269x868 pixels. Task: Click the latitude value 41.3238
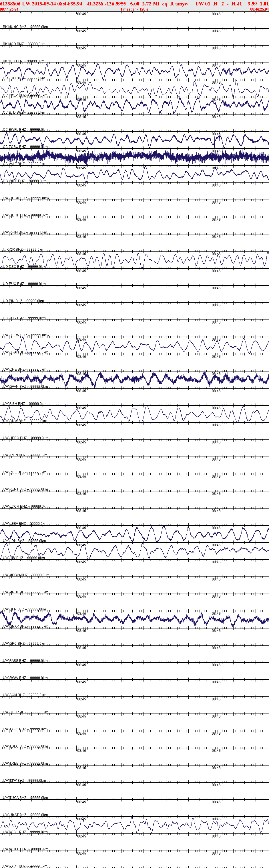pyautogui.click(x=95, y=4)
